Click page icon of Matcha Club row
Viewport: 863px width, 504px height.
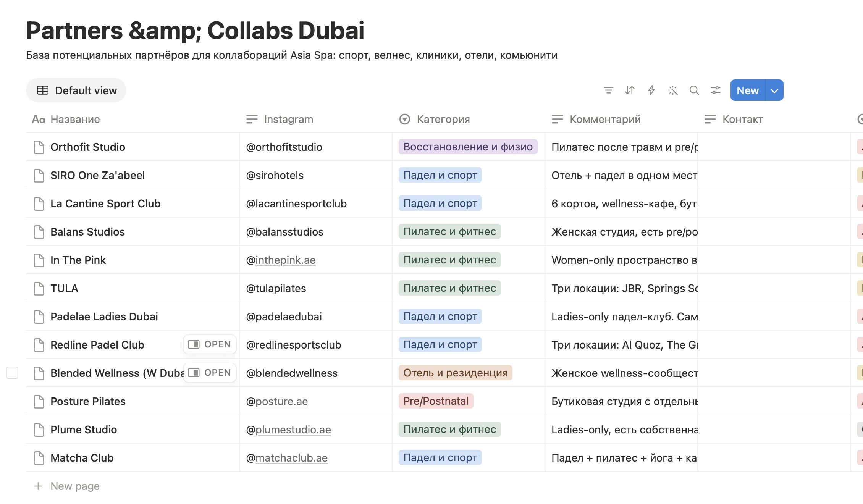click(39, 458)
